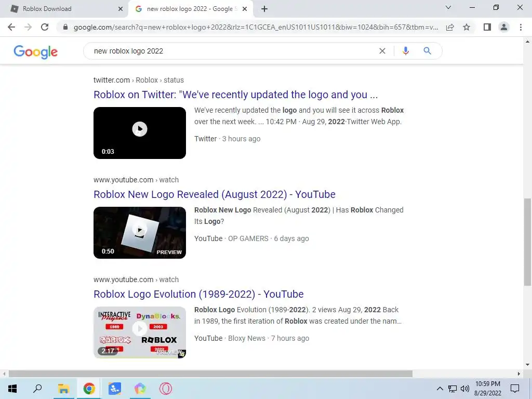This screenshot has width=532, height=399.
Task: Open the Chrome profile avatar
Action: [x=504, y=27]
